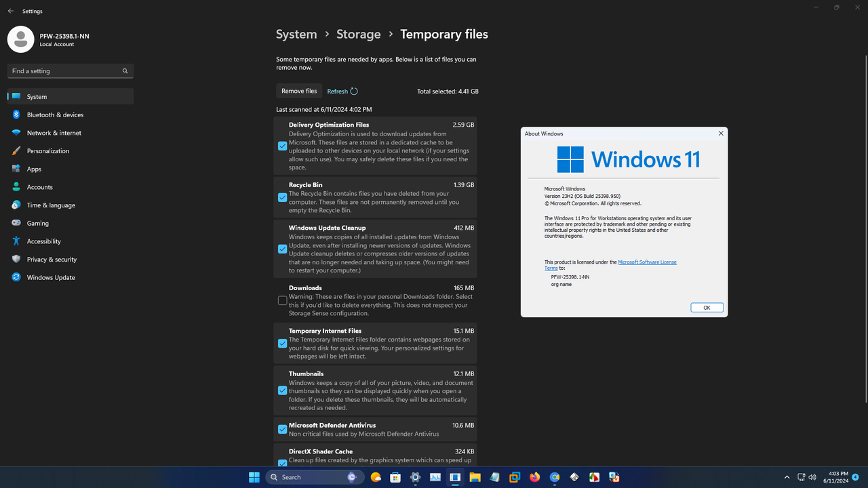Uncheck DirectX Shader Cache checkbox

282,464
